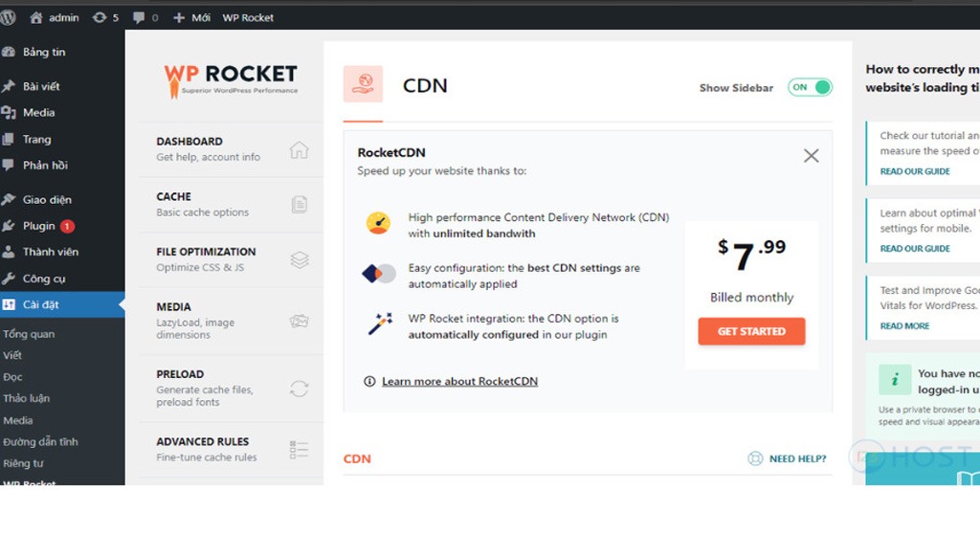Open the admin site home link
Screen dimensions: 980x535
tap(55, 17)
